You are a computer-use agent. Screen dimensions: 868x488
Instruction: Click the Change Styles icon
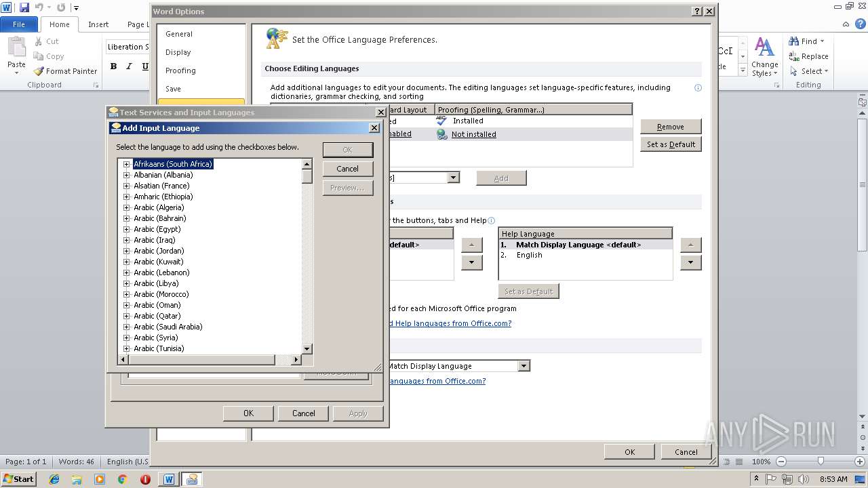coord(764,47)
